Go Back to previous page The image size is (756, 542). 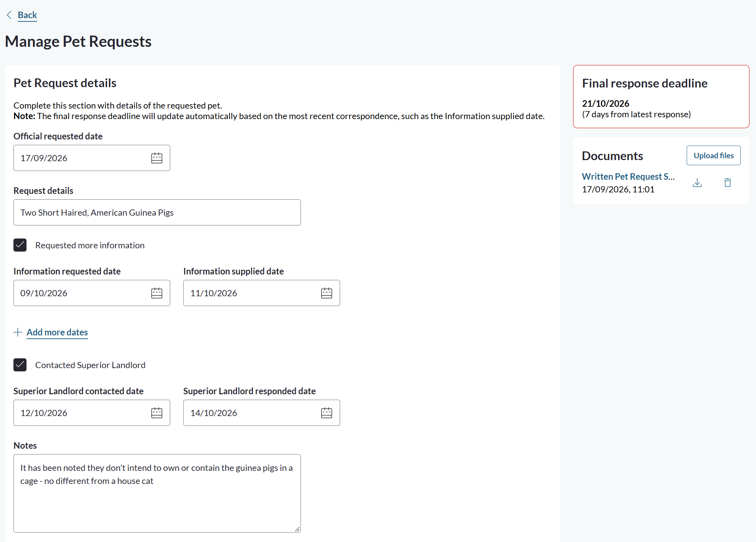(x=27, y=15)
